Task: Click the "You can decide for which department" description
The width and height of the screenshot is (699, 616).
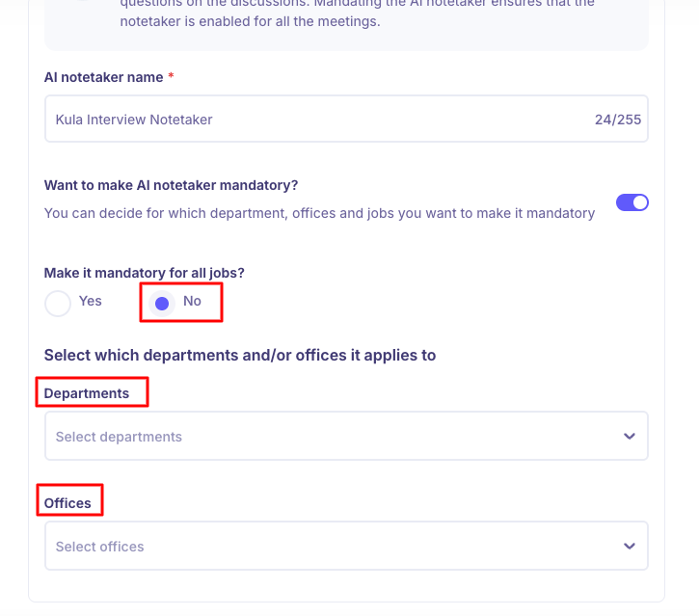Action: point(319,213)
